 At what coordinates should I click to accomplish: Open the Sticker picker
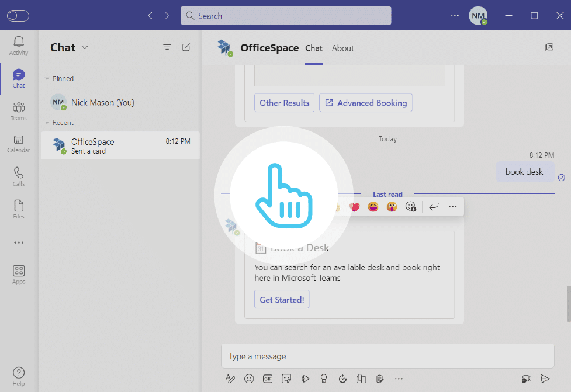pyautogui.click(x=286, y=379)
